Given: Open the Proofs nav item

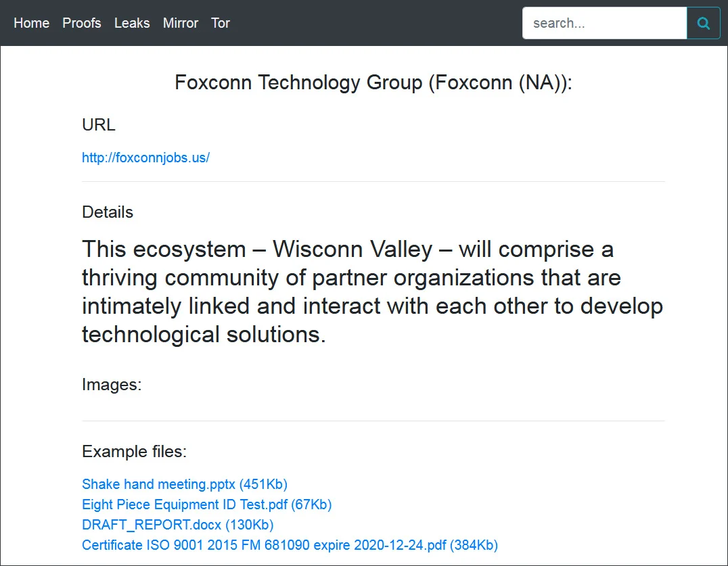Looking at the screenshot, I should point(82,23).
